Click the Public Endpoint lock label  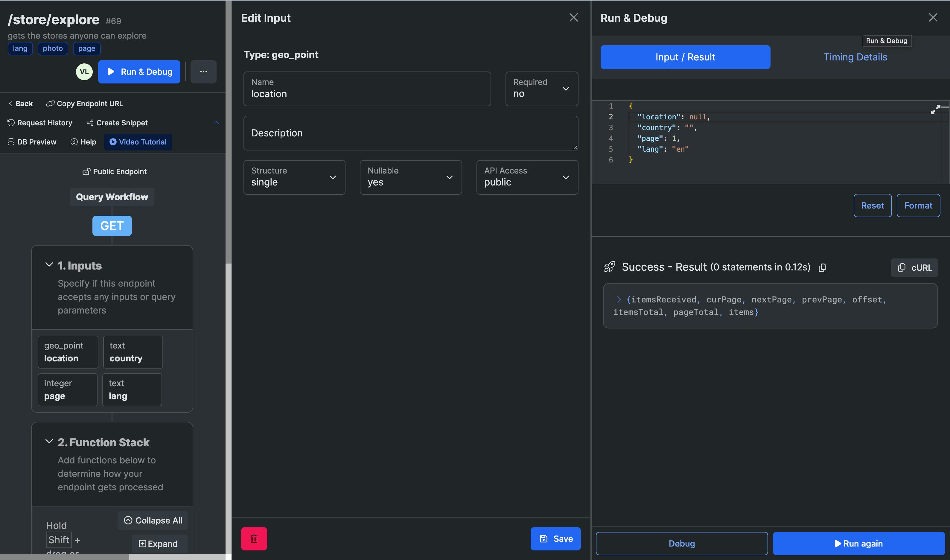pyautogui.click(x=114, y=171)
